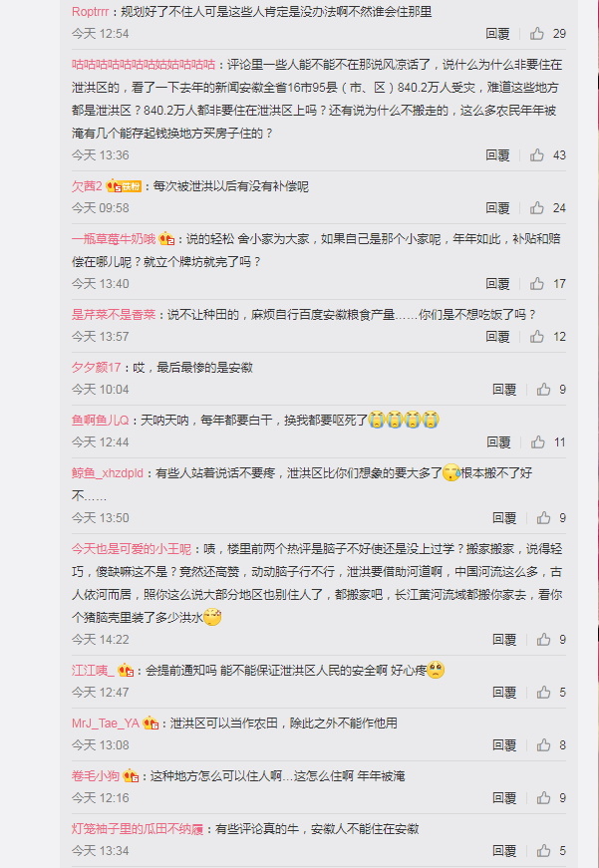Open 咕咕咕咕咕咕姑姑咕咕咕's profile
Image resolution: width=599 pixels, height=868 pixels.
(x=144, y=65)
